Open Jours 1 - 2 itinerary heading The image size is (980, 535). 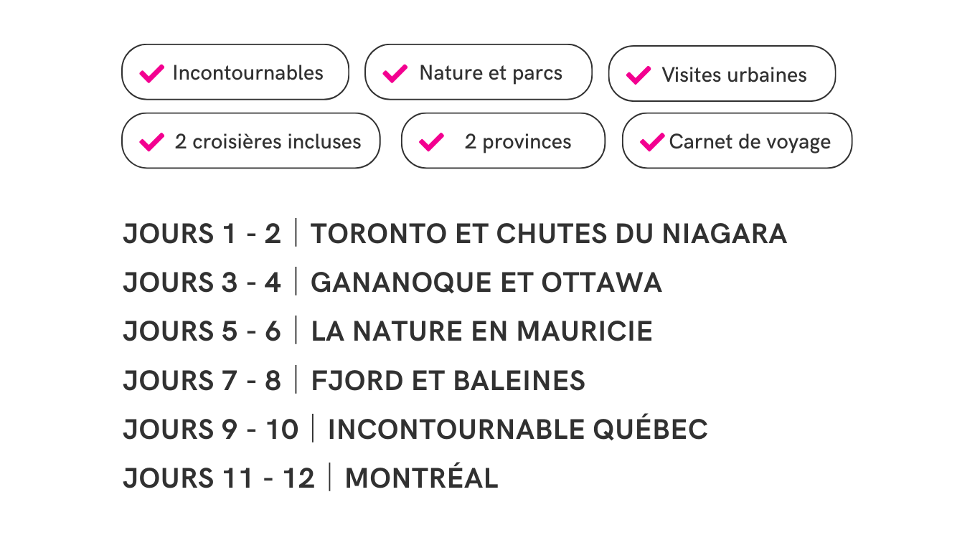tap(202, 234)
